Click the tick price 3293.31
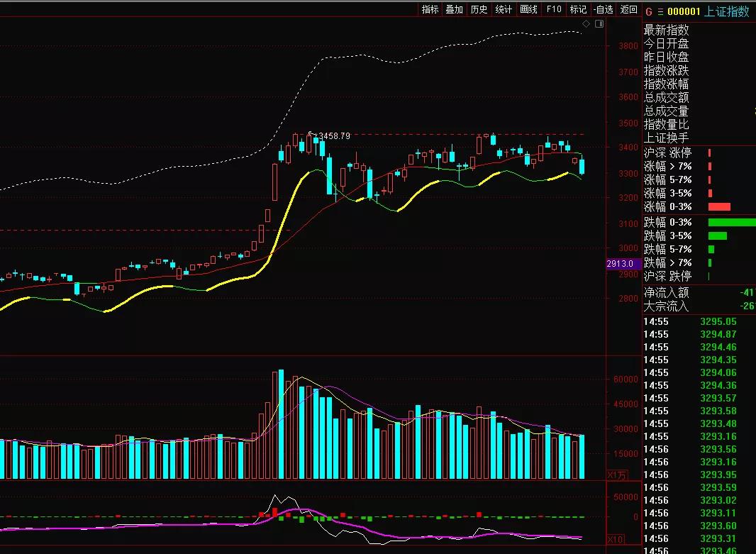Screen dimensions: 756x554 click(x=718, y=538)
